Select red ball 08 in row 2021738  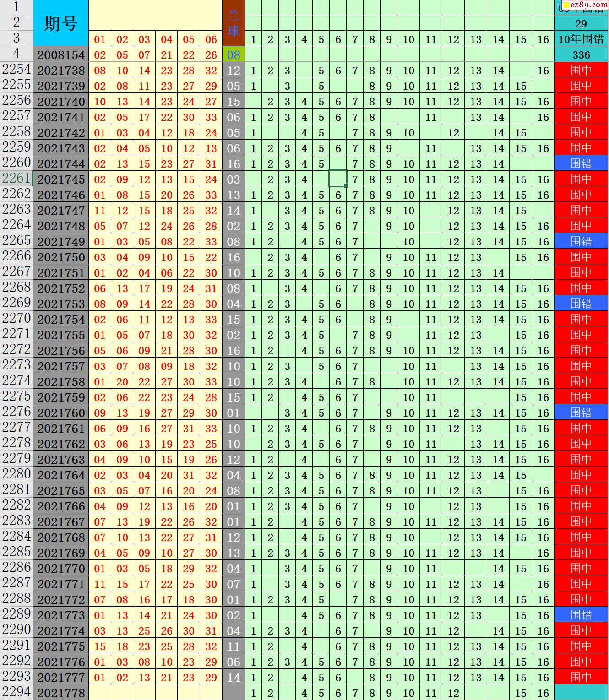(x=100, y=70)
